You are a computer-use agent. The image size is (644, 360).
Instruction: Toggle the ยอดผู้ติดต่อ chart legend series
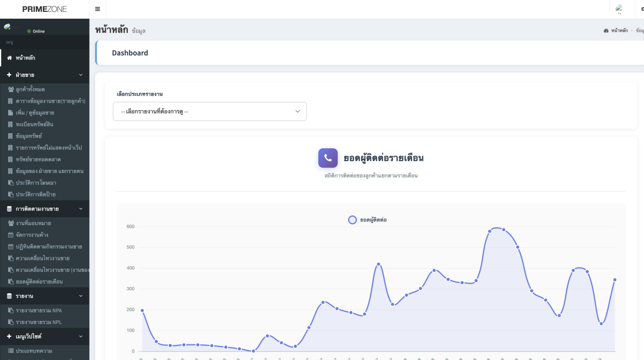(368, 220)
